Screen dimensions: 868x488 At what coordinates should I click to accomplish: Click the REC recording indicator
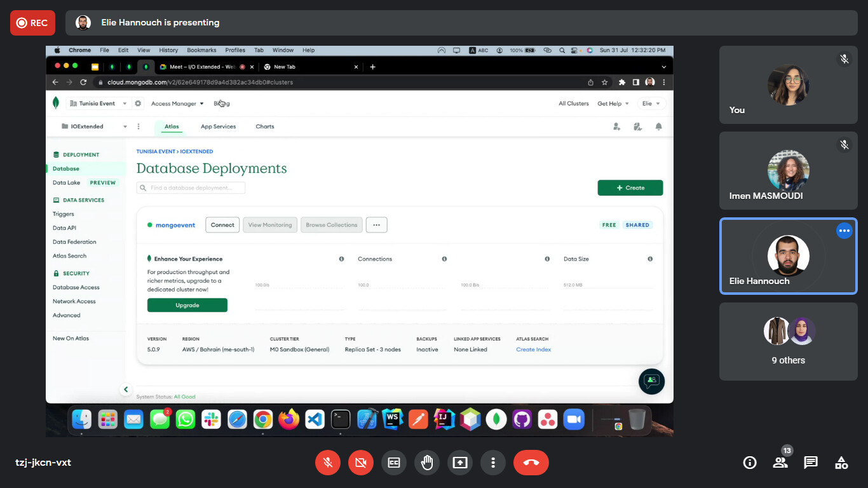pos(32,23)
